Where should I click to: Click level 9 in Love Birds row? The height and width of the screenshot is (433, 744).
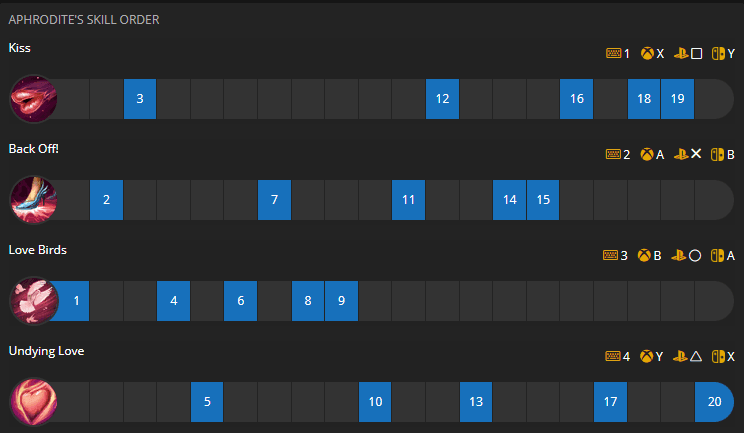[341, 301]
